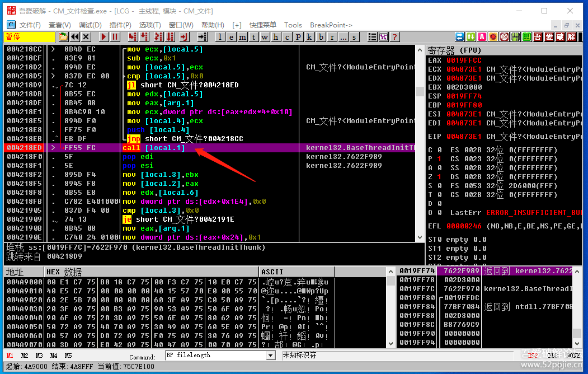Image resolution: width=588 pixels, height=374 pixels.
Task: Click the binary 010 101 plugin icon
Action: (516, 37)
